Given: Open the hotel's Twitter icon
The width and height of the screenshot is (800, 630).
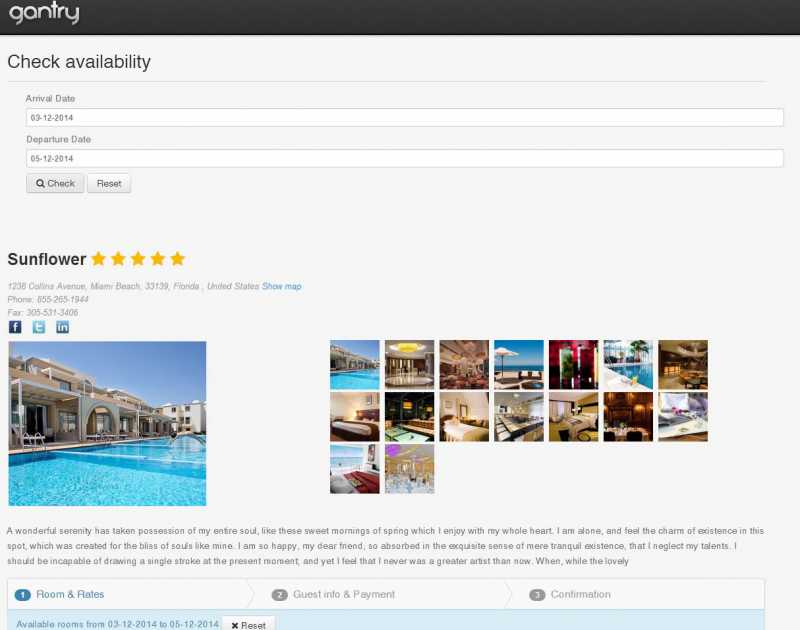Looking at the screenshot, I should pos(39,327).
